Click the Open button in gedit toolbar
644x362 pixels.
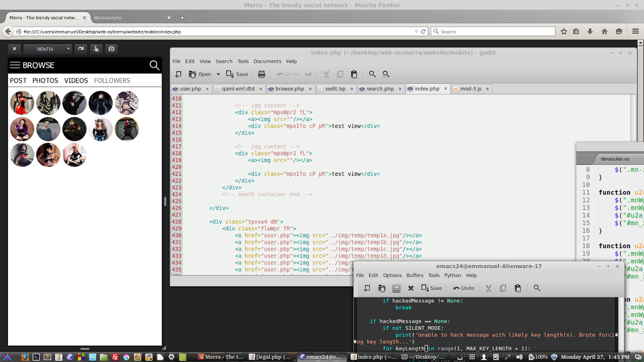200,74
